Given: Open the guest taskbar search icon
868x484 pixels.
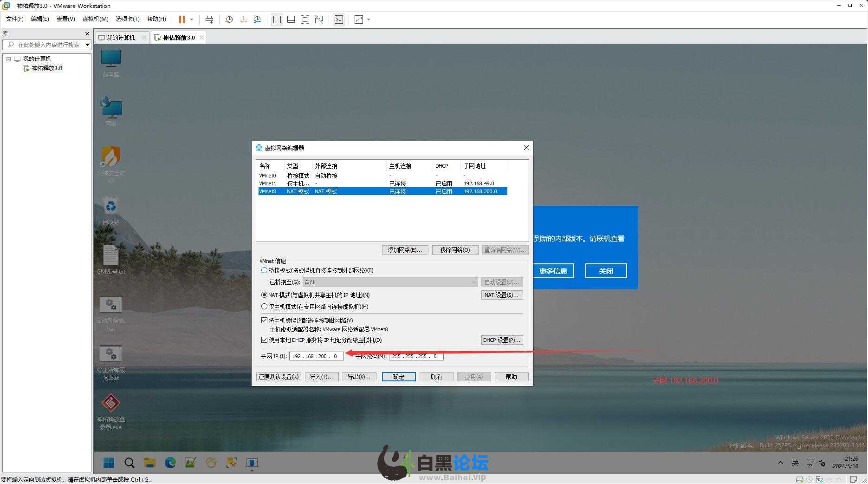Looking at the screenshot, I should click(130, 463).
